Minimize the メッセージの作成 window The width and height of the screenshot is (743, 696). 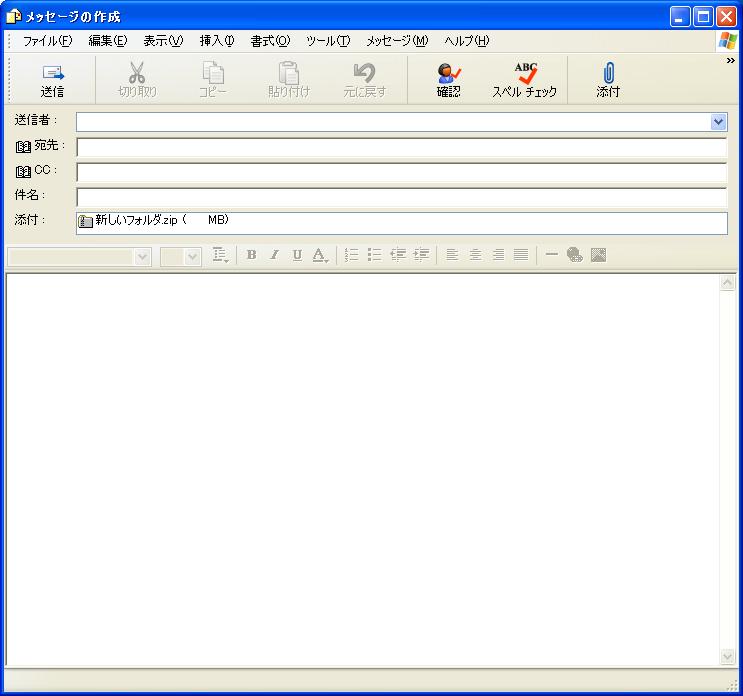pos(680,17)
